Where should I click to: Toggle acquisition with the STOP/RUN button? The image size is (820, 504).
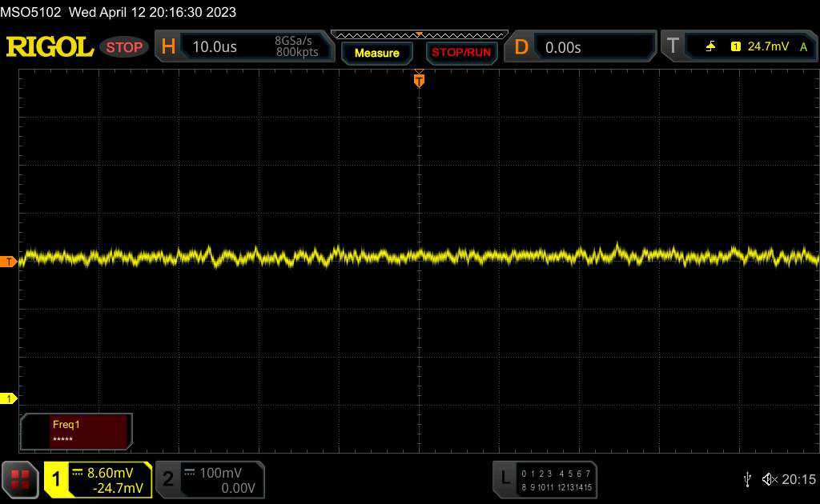pos(460,53)
